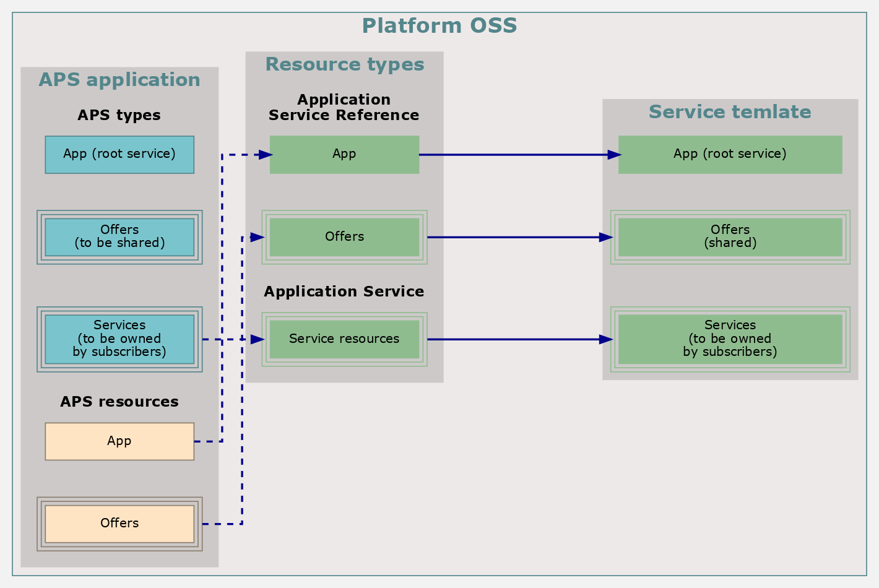Image resolution: width=879 pixels, height=588 pixels.
Task: Click the 'Service temlate' heading
Action: (730, 112)
